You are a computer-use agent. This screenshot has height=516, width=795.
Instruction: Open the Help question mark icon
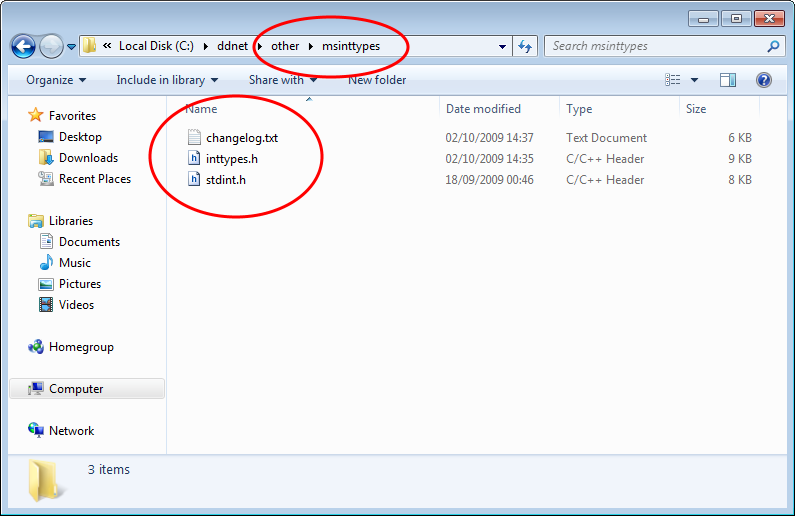point(763,80)
